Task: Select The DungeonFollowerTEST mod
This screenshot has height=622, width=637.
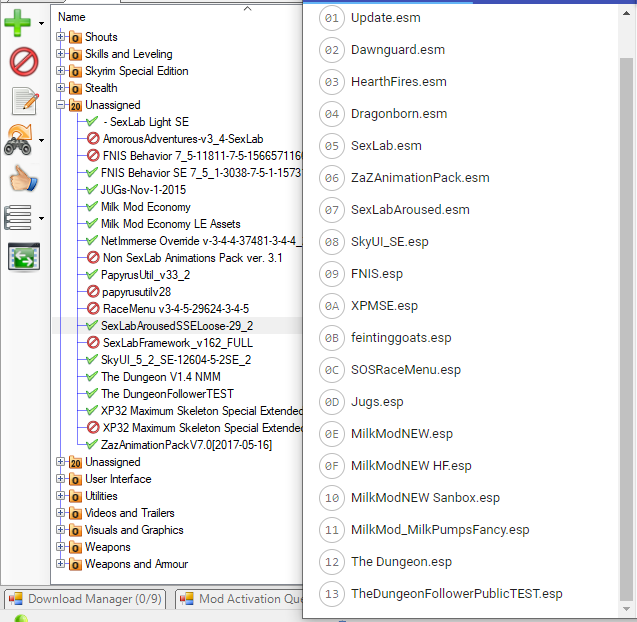Action: point(167,394)
